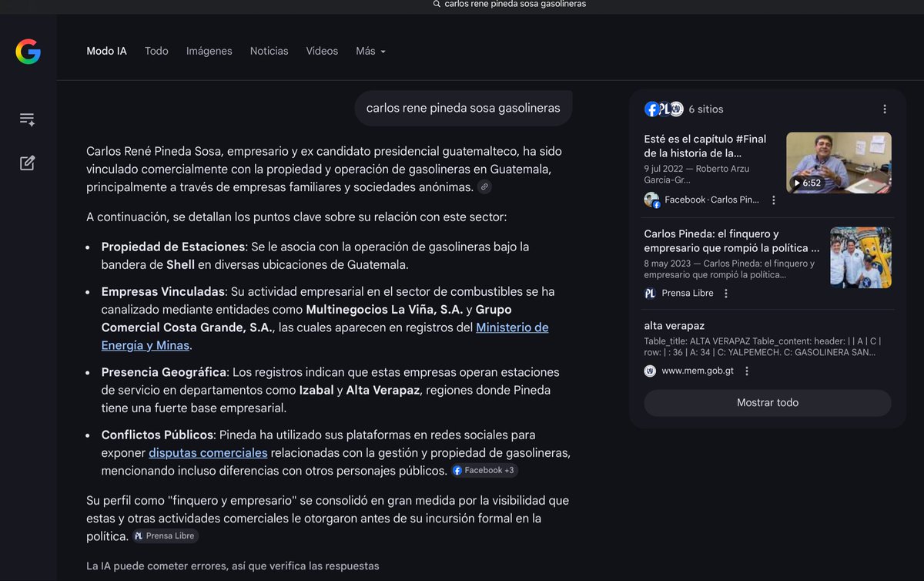Expand the Más dropdown menu
924x581 pixels.
pyautogui.click(x=370, y=51)
